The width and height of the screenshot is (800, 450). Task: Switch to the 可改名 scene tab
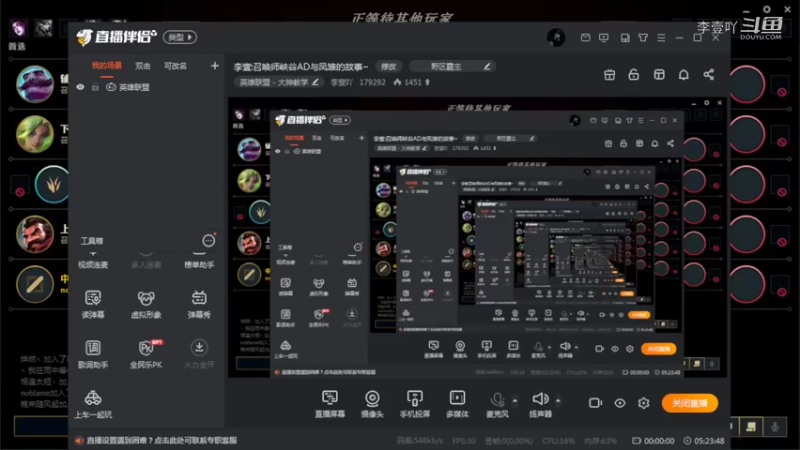175,66
